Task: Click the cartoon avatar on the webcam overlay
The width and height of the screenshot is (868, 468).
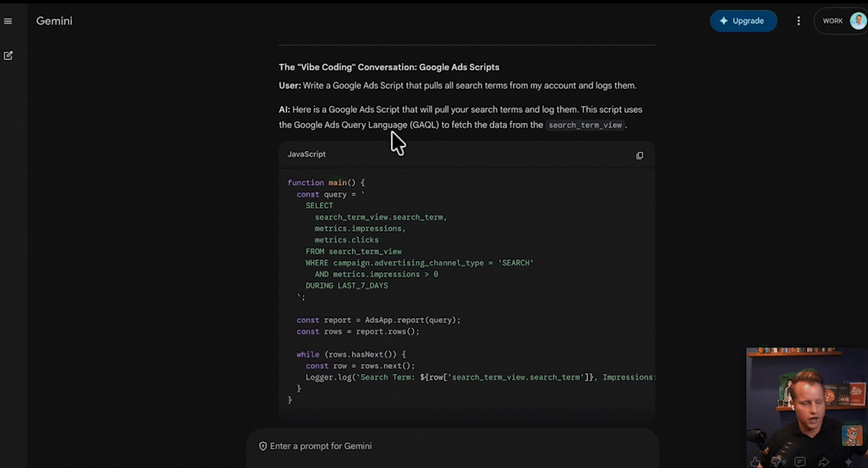Action: [851, 435]
